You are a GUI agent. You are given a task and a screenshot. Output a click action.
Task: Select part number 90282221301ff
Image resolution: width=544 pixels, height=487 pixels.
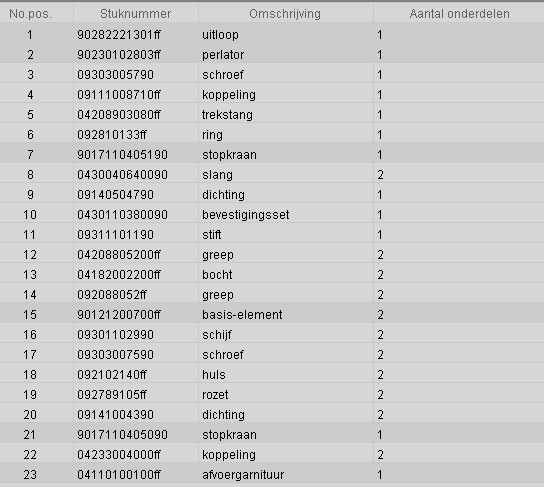(x=119, y=35)
